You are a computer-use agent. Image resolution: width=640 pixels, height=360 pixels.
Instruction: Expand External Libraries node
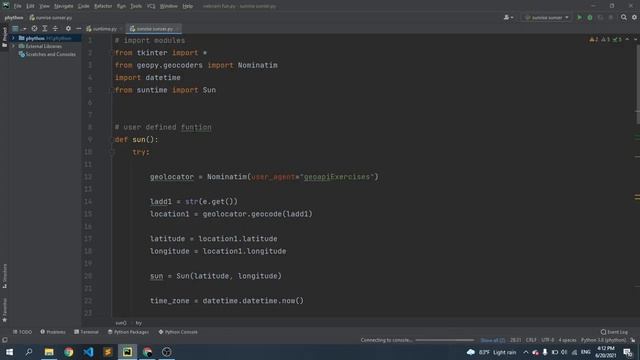[x=13, y=46]
